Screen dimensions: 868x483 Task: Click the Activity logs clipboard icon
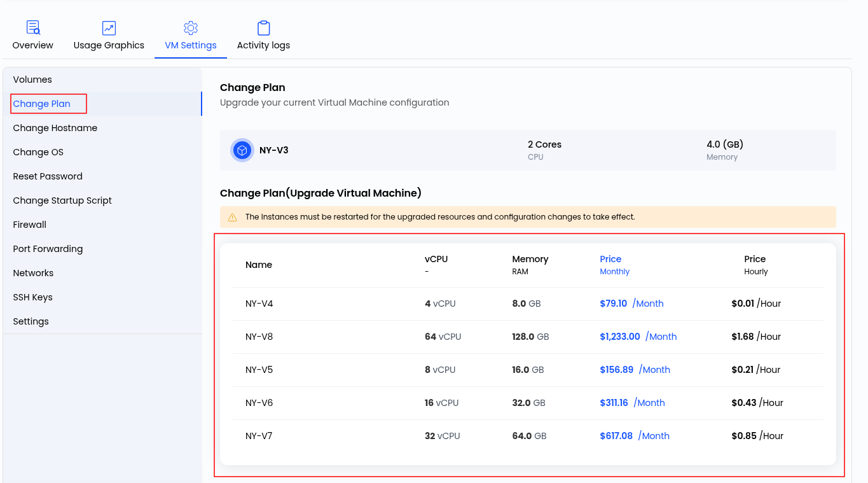(x=263, y=28)
